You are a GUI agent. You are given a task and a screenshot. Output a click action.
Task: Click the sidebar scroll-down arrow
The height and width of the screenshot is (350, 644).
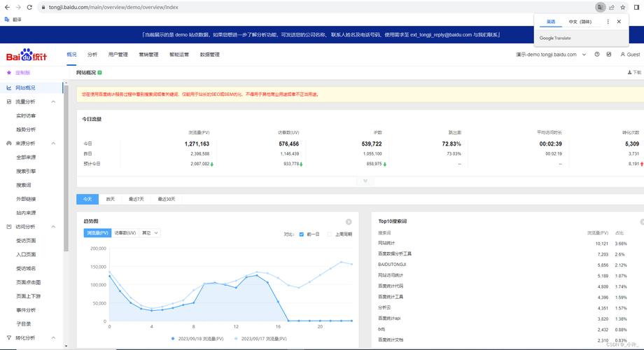[x=66, y=346]
